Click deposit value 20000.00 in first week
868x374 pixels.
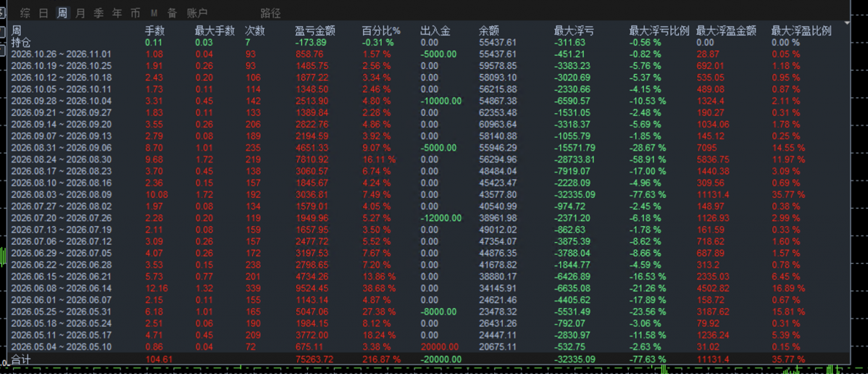coord(440,347)
